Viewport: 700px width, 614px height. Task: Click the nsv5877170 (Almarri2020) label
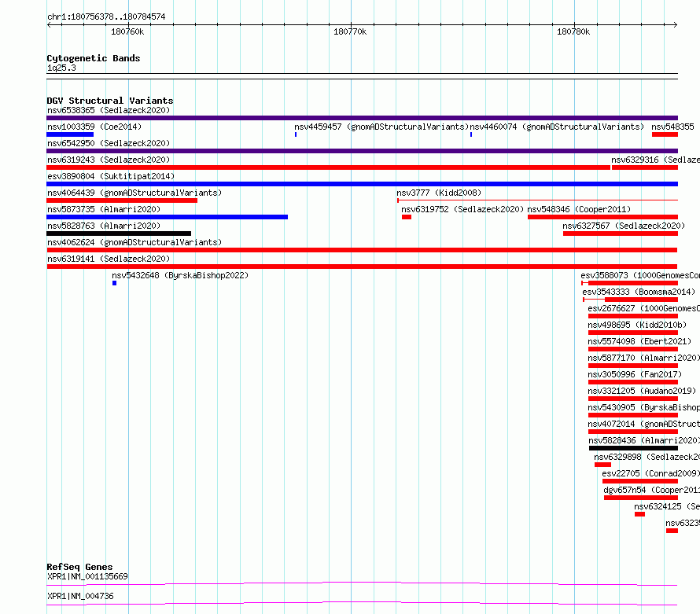(x=643, y=358)
